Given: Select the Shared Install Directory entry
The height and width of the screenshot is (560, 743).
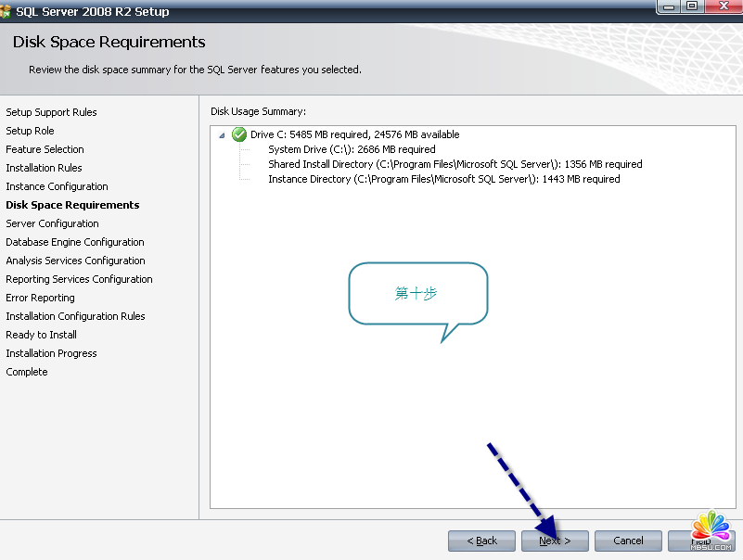Looking at the screenshot, I should coord(455,164).
